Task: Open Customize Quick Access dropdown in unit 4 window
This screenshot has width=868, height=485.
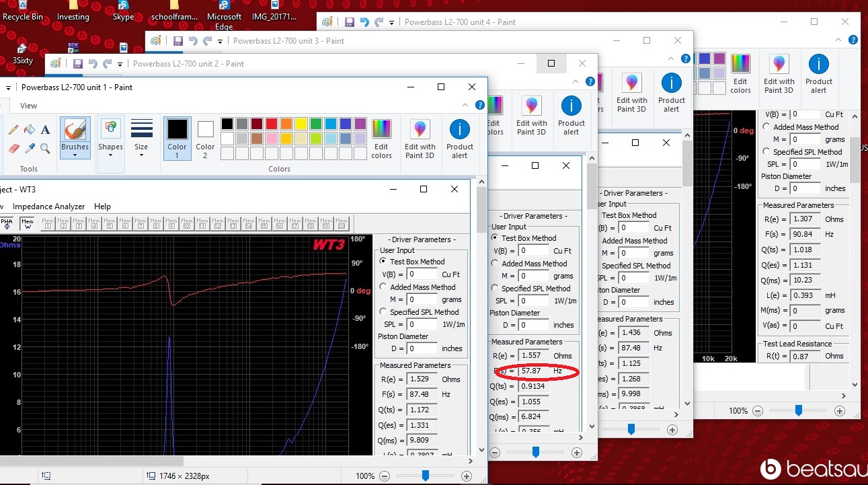Action: click(392, 22)
